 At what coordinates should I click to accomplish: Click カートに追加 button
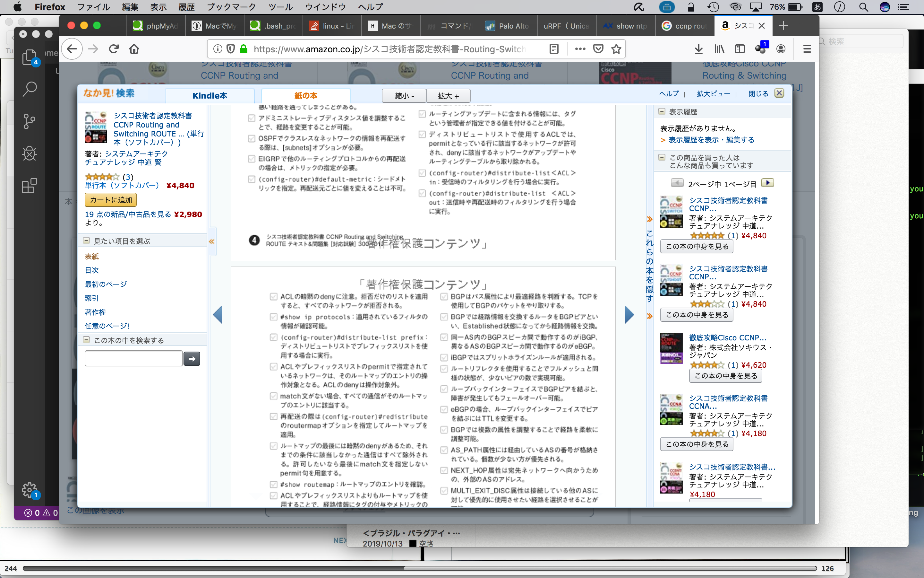click(111, 199)
